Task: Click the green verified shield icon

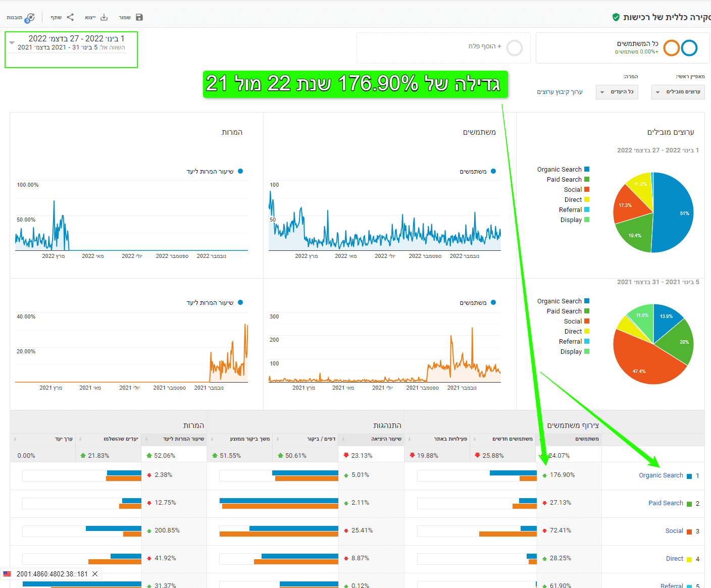Action: 616,17
